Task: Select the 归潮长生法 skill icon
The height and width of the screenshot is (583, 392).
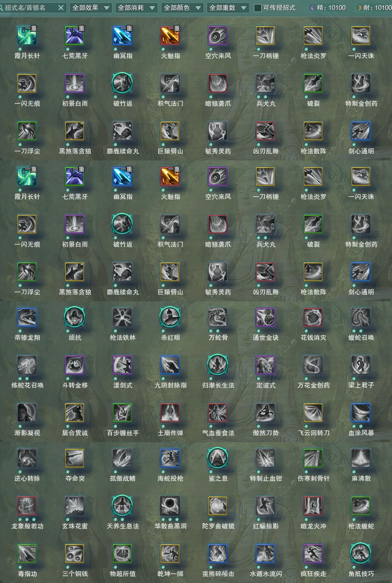Action: click(x=218, y=365)
